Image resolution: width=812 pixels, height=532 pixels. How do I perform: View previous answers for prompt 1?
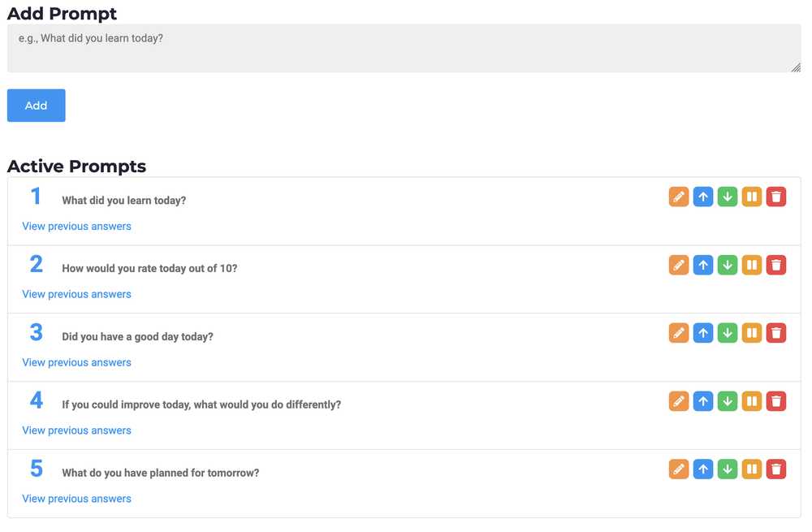(76, 226)
